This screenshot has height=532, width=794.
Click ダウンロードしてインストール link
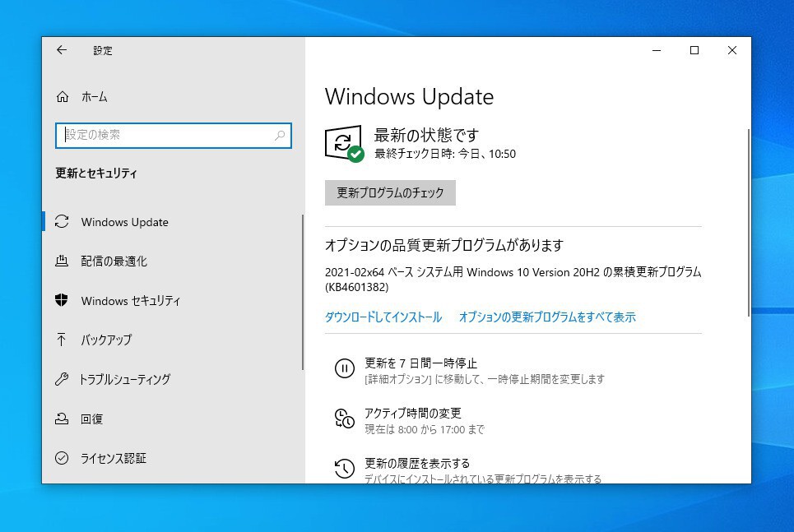tap(383, 317)
